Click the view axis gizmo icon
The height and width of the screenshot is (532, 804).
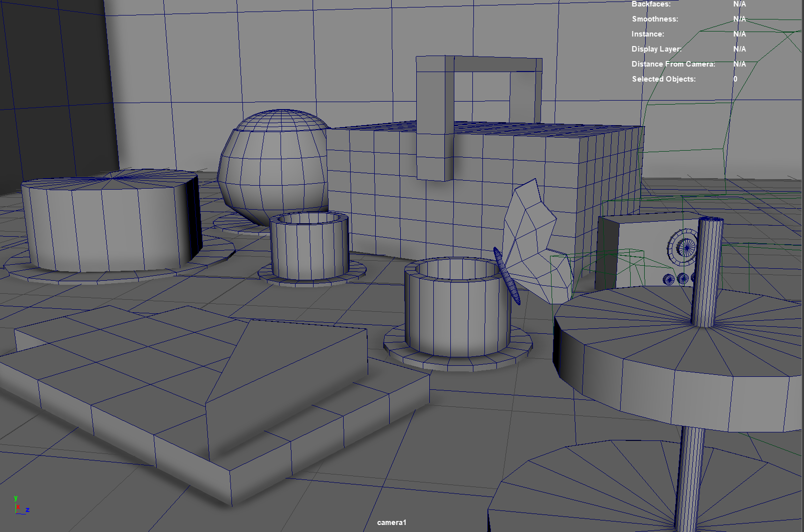coord(21,505)
